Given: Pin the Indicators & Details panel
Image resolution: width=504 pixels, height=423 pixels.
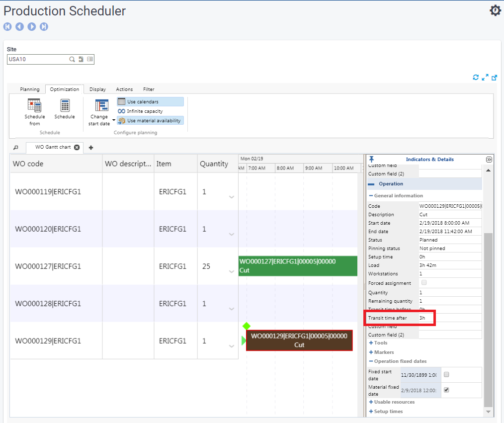Looking at the screenshot, I should pyautogui.click(x=371, y=159).
